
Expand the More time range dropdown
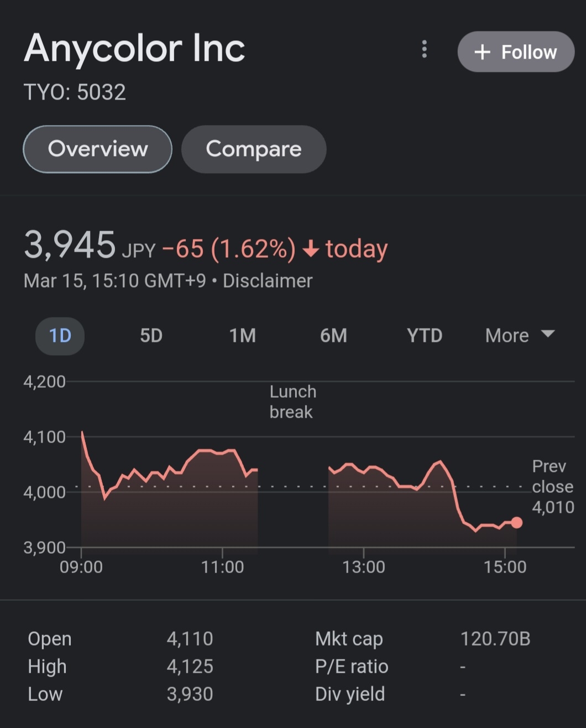[520, 335]
